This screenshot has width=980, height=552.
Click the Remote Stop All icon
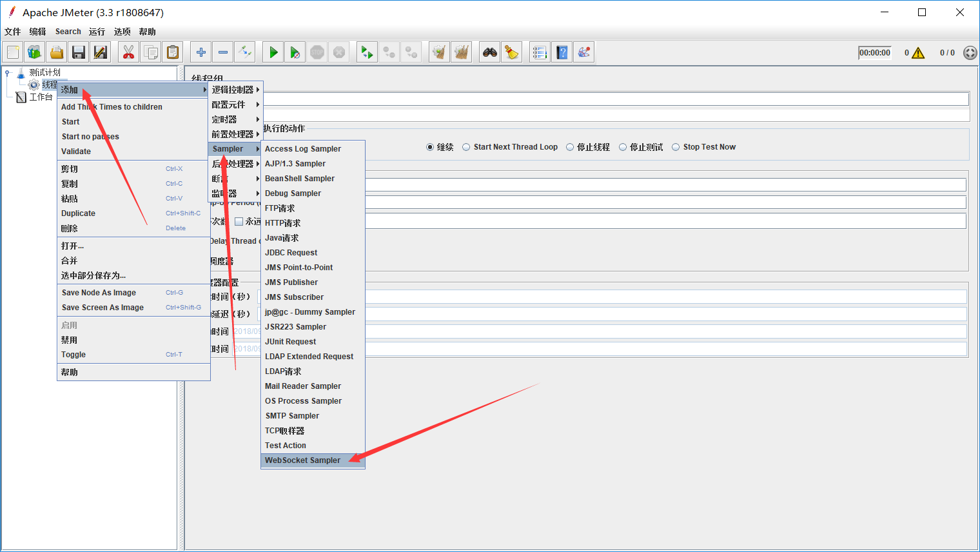389,52
